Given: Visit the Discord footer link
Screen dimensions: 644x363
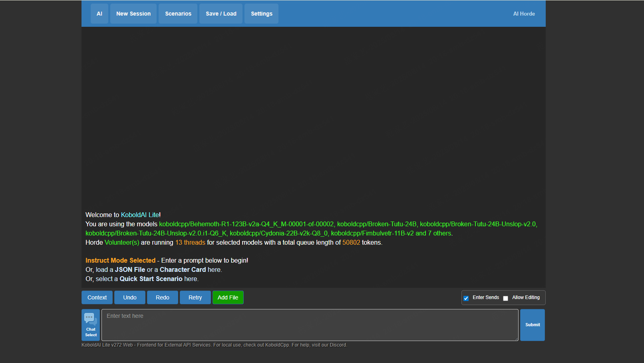Looking at the screenshot, I should [338, 345].
